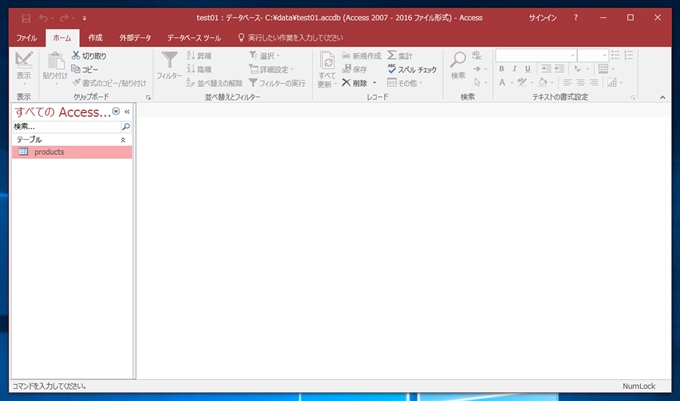Click the Save icon in quick access toolbar
680x401 pixels.
[26, 18]
